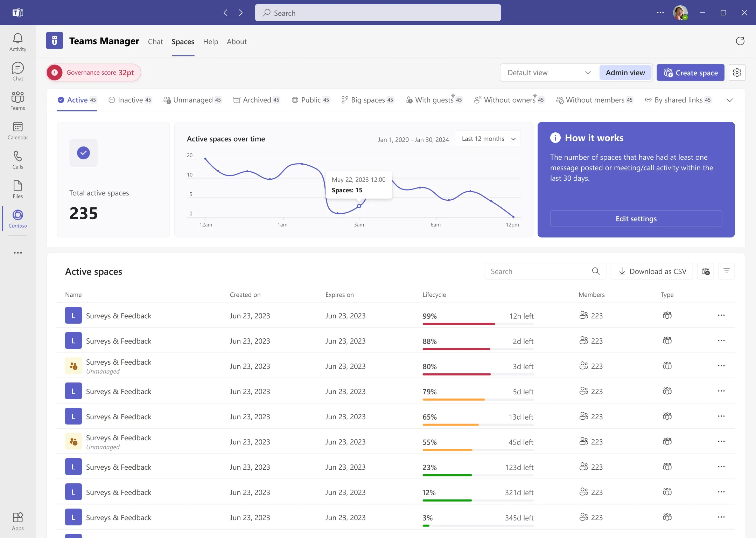Go forward with the right arrow
The height and width of the screenshot is (538, 756).
241,13
